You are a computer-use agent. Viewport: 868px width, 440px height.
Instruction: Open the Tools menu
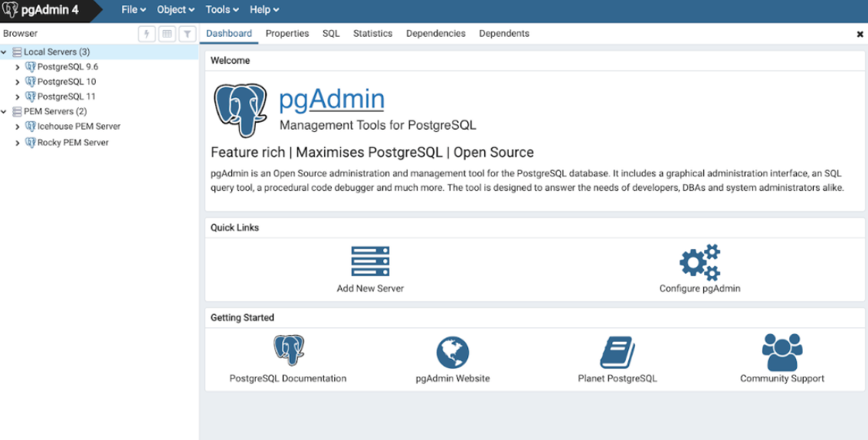222,9
